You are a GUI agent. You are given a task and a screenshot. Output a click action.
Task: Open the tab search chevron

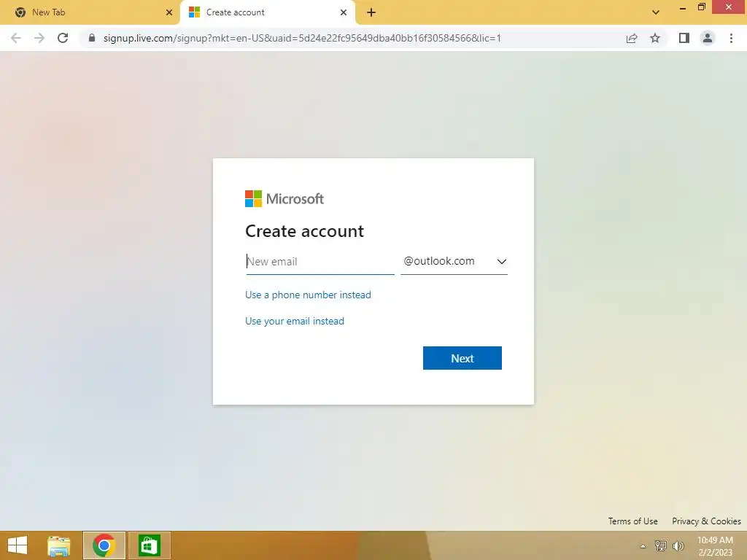tap(656, 12)
